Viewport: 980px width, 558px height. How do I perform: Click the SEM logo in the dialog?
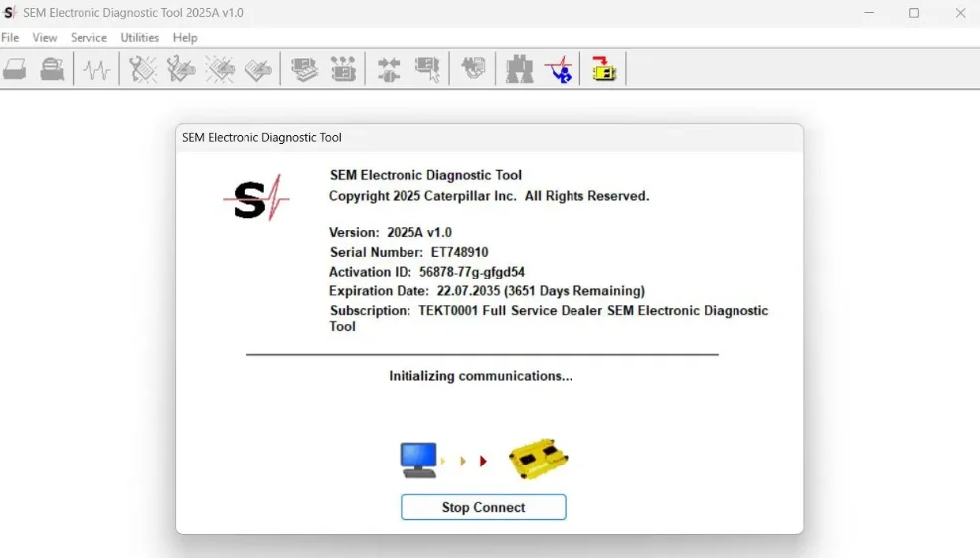coord(255,198)
